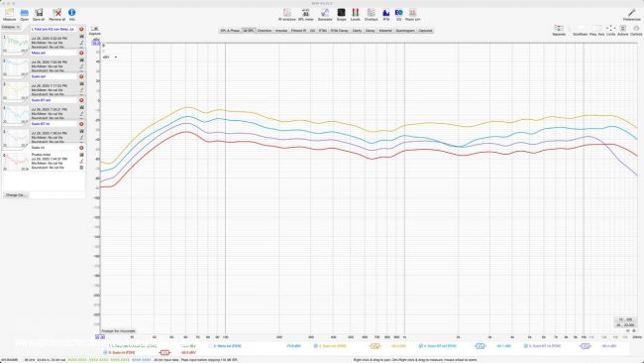Remove the Suelo BT ext measurement
Viewport: 644px width, 363px height.
pos(81,100)
